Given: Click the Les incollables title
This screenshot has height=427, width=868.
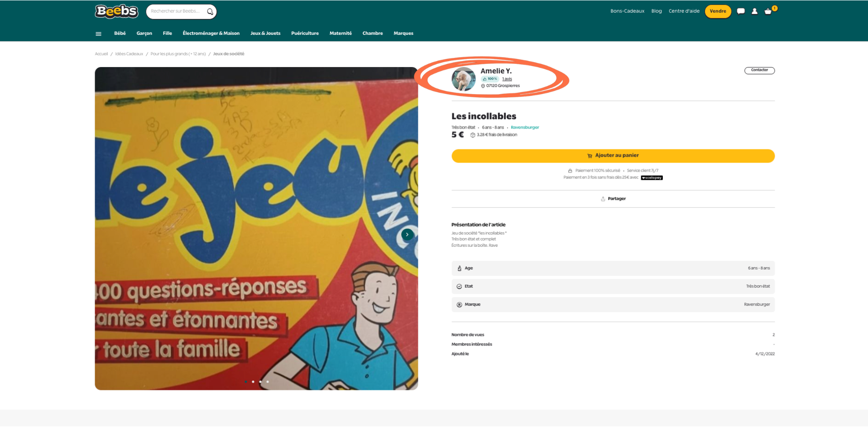Looking at the screenshot, I should (484, 116).
